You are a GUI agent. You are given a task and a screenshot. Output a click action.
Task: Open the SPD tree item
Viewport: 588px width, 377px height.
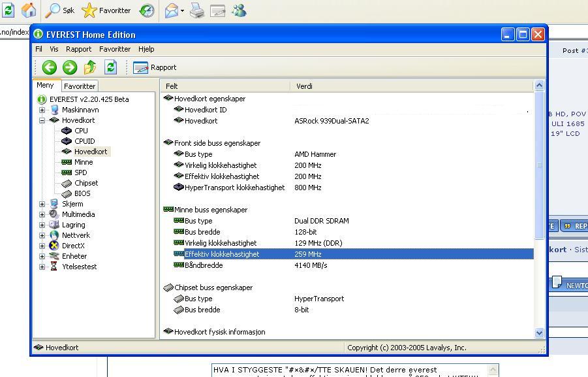tap(81, 172)
